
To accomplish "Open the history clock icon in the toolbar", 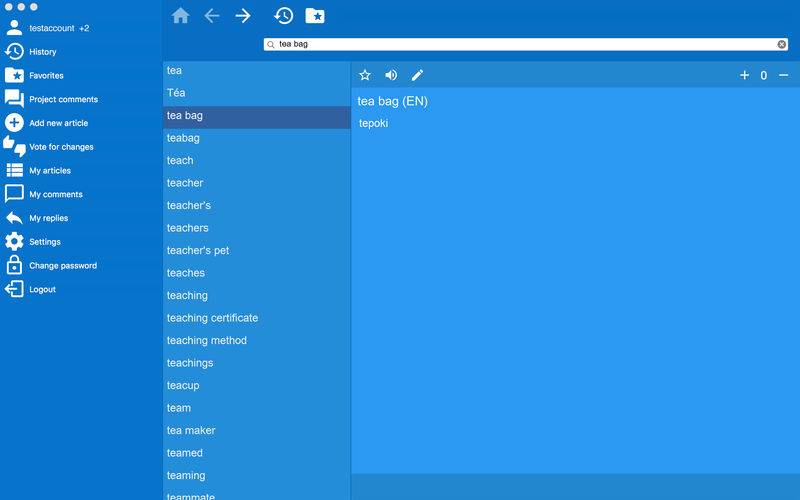I will pos(284,16).
